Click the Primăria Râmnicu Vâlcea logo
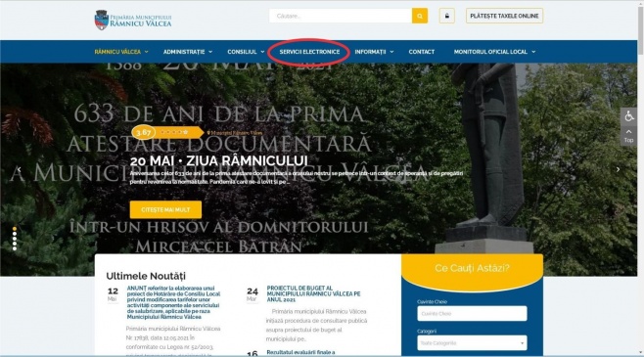This screenshot has width=644, height=357. [133, 21]
